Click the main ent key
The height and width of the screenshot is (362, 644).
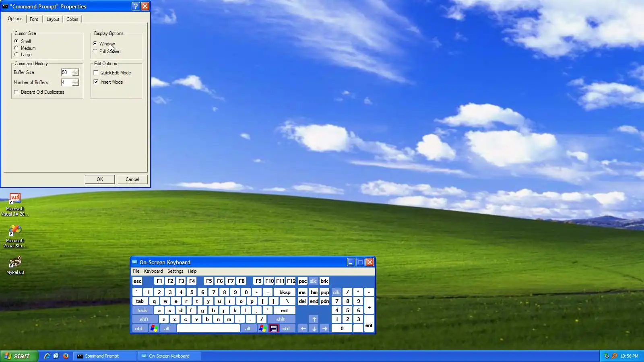[x=284, y=311]
